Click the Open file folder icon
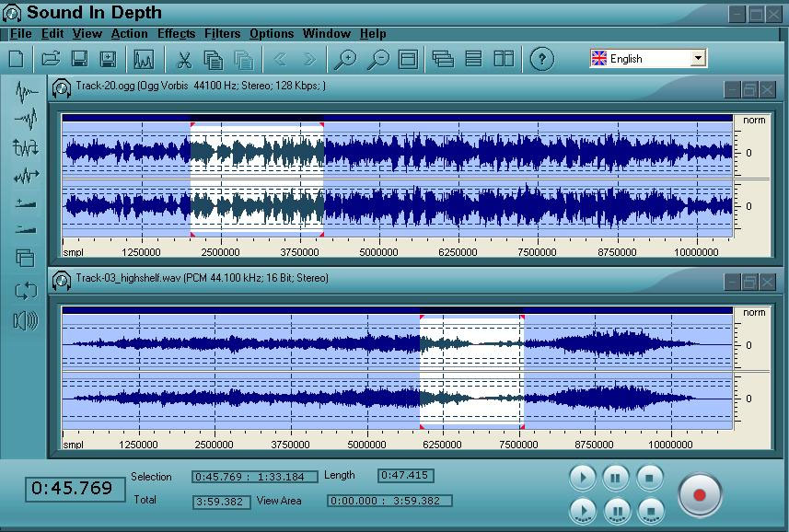Viewport: 789px width, 532px height. (51, 59)
